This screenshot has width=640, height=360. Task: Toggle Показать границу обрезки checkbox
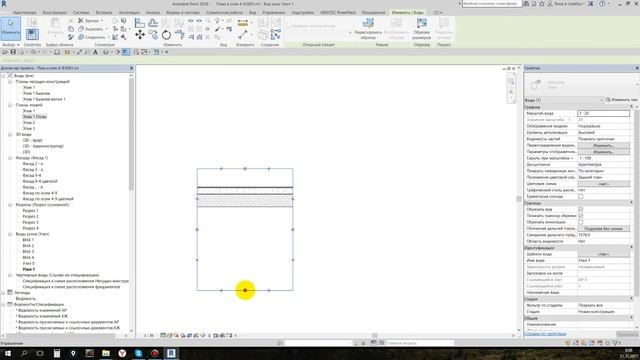click(580, 216)
